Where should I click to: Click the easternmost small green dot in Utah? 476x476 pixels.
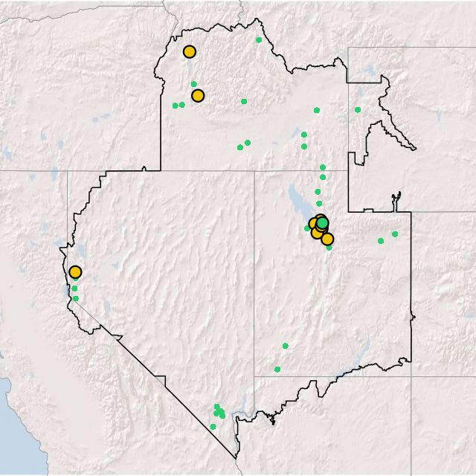coord(395,234)
